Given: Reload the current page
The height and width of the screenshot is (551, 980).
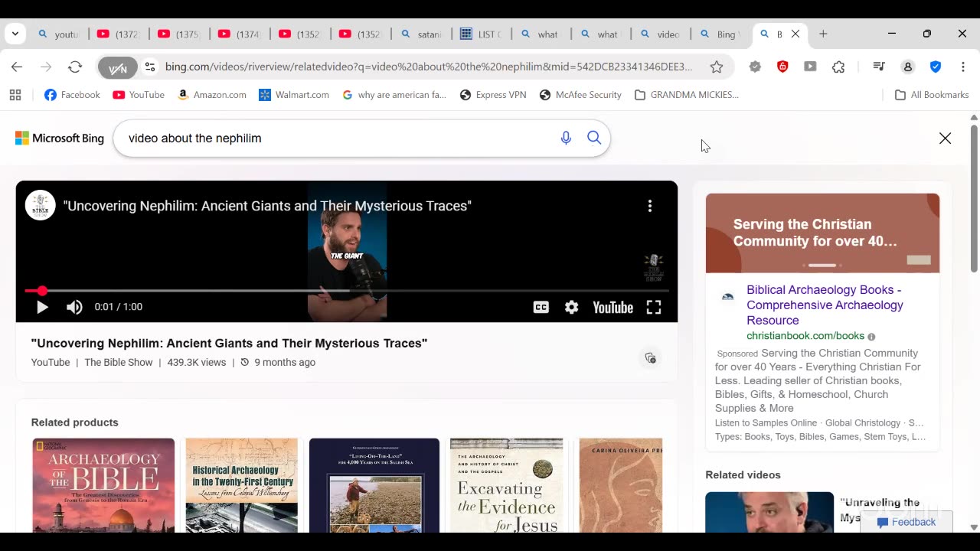Looking at the screenshot, I should (x=75, y=67).
